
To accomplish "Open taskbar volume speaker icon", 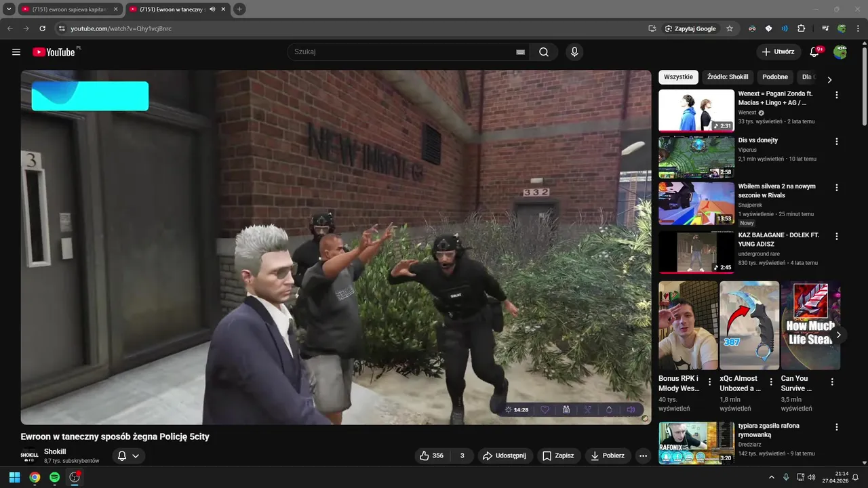I will (812, 477).
